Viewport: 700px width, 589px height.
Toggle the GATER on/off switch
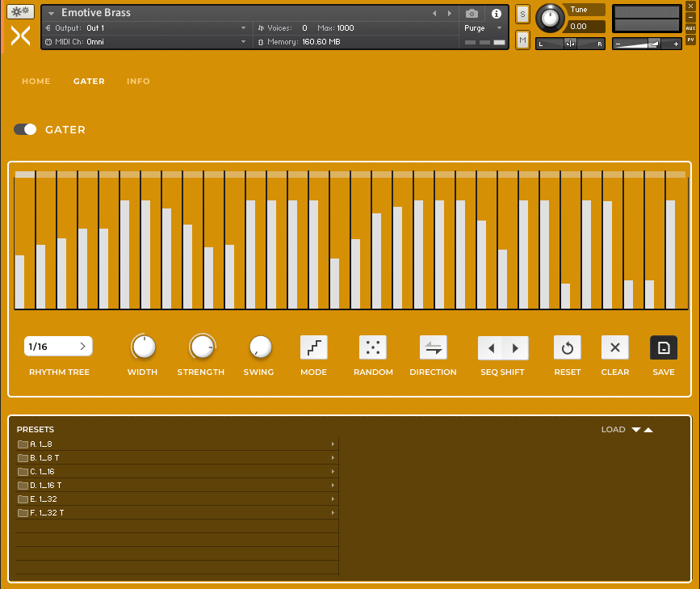pos(25,129)
